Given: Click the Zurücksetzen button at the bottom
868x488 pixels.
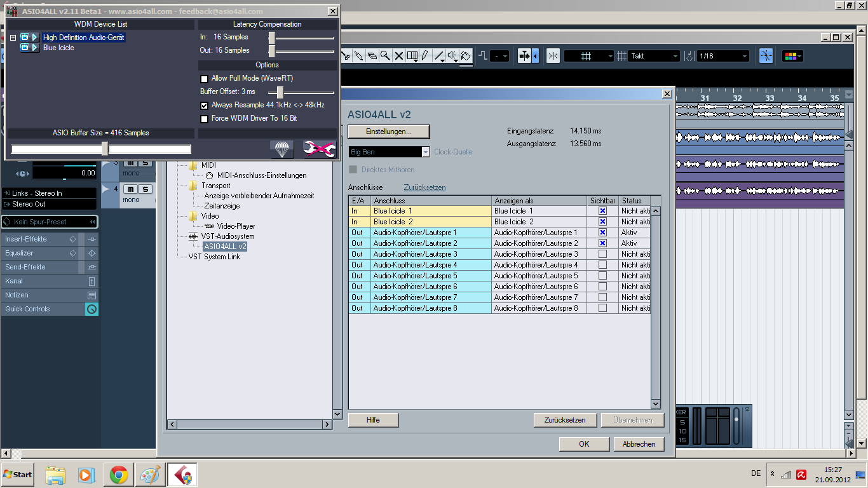Looking at the screenshot, I should pos(565,420).
